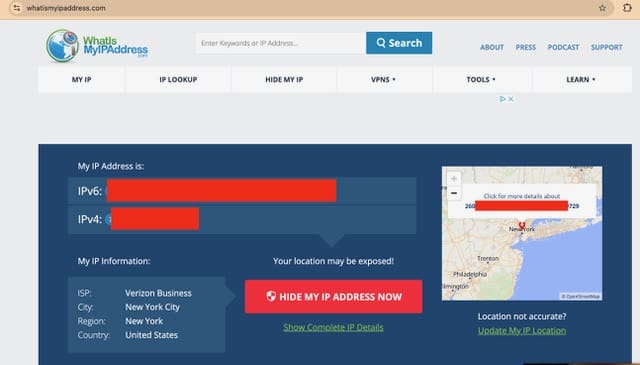Zoom out on the map
This screenshot has width=640, height=365.
[453, 193]
